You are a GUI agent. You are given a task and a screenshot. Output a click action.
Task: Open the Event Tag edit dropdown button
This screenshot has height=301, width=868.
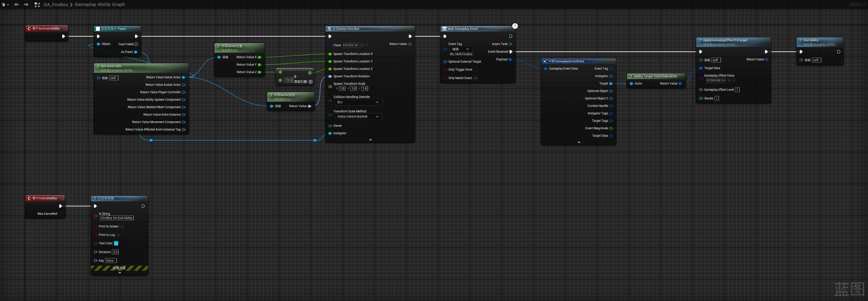pos(461,49)
